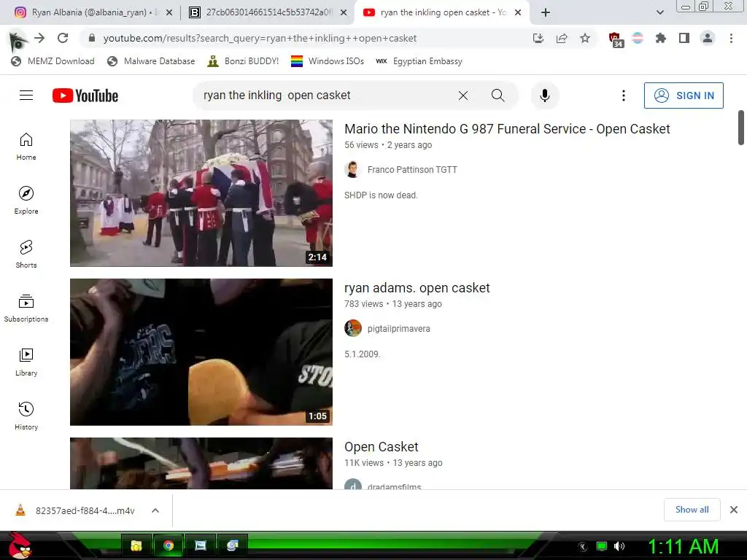Open the Egyptian Embassy bookmark
The width and height of the screenshot is (747, 560).
pyautogui.click(x=419, y=61)
